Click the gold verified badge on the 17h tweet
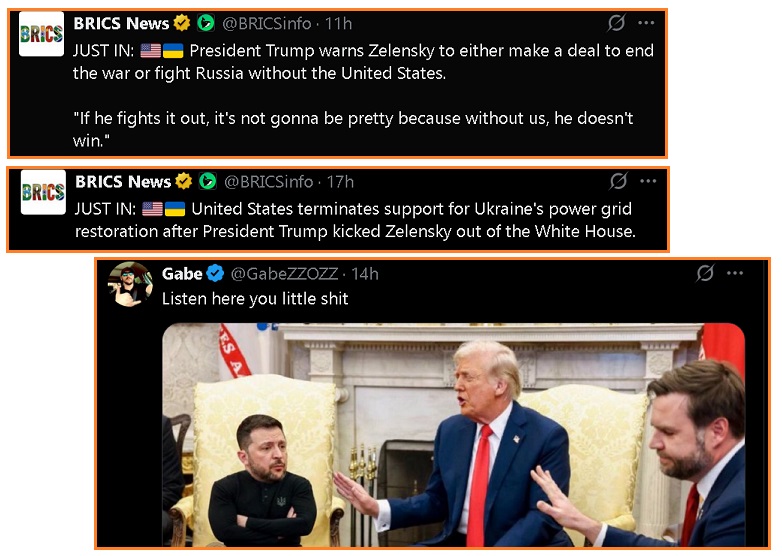Viewport: 782px width, 556px height. click(184, 181)
